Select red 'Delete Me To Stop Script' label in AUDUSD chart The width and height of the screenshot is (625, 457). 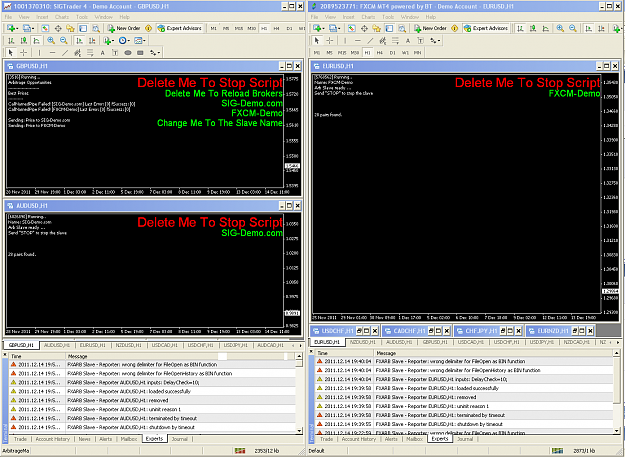coord(210,222)
